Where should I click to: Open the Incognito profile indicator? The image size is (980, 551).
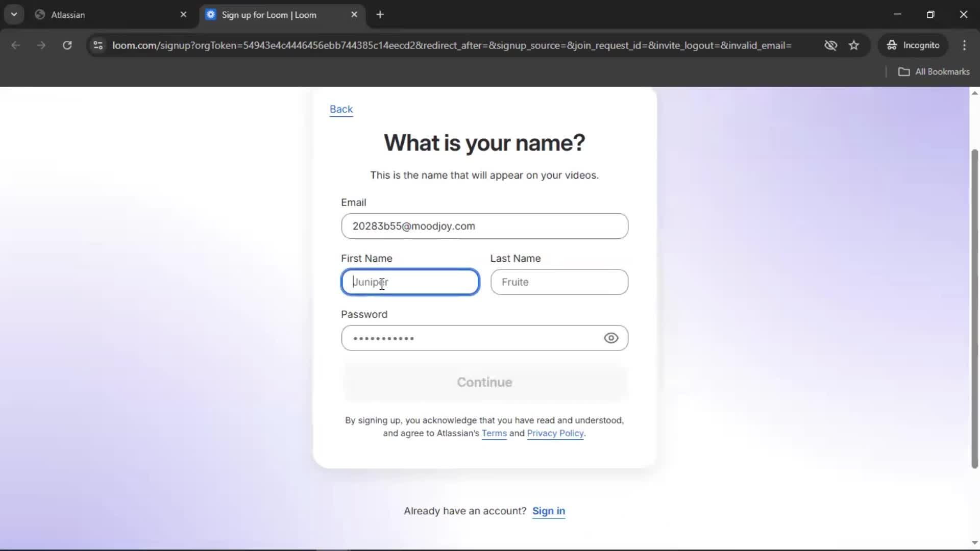click(913, 45)
